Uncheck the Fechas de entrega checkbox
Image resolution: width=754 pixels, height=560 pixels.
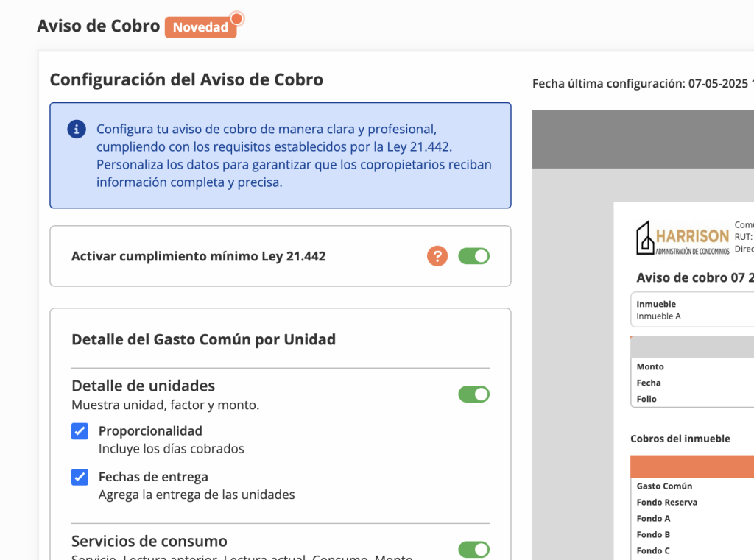point(80,477)
